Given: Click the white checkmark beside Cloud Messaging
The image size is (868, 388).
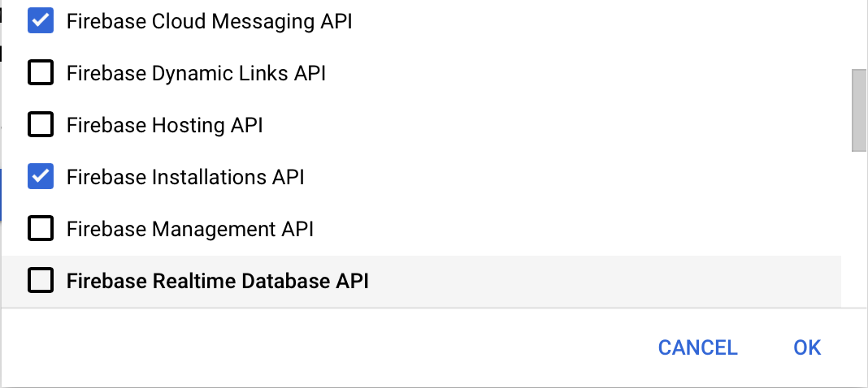Looking at the screenshot, I should click(x=41, y=21).
